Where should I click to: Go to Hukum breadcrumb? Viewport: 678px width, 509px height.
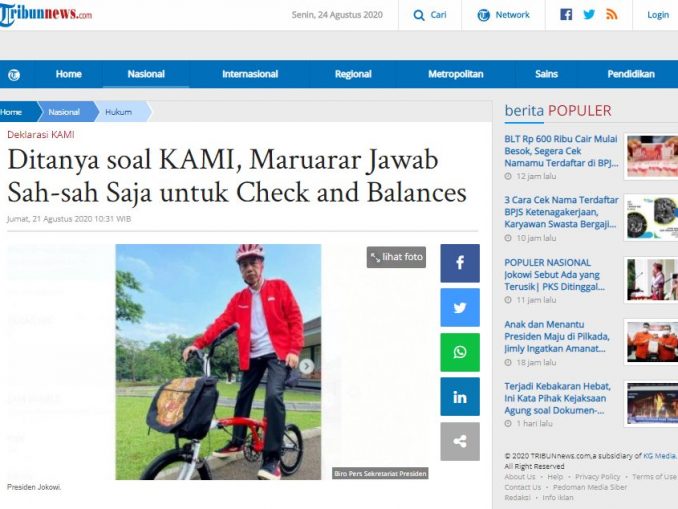(x=118, y=112)
